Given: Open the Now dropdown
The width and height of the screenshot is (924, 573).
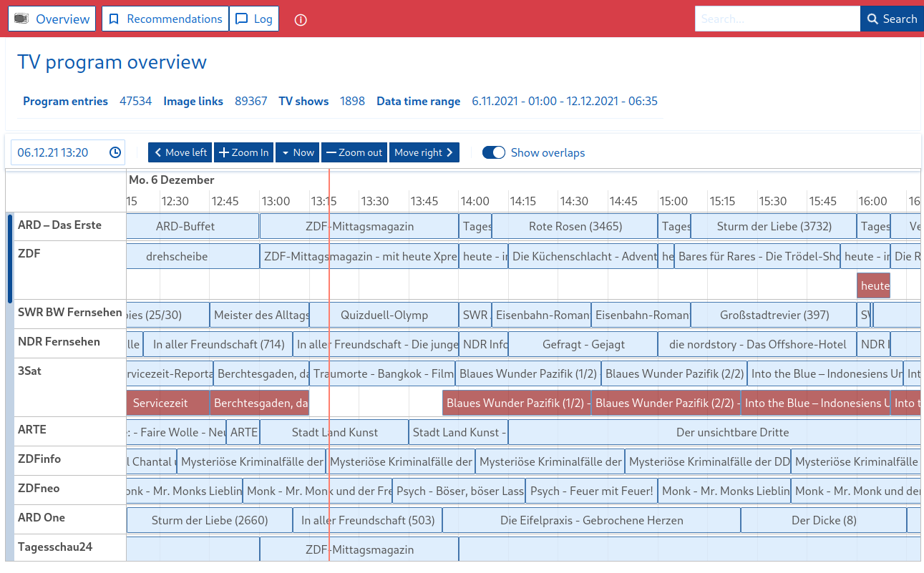Looking at the screenshot, I should coord(297,152).
